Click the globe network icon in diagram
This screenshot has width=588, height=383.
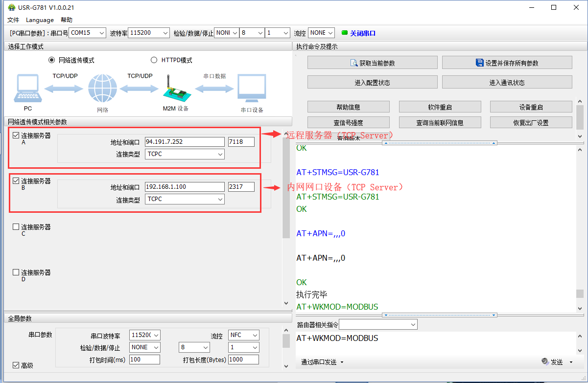tap(102, 89)
